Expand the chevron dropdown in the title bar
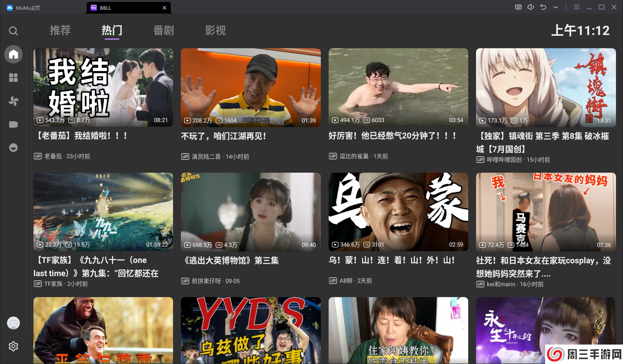This screenshot has height=364, width=623. pyautogui.click(x=556, y=7)
